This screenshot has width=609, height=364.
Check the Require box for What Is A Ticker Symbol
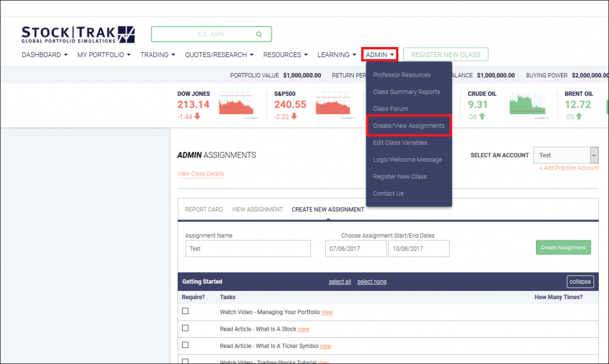pos(185,346)
